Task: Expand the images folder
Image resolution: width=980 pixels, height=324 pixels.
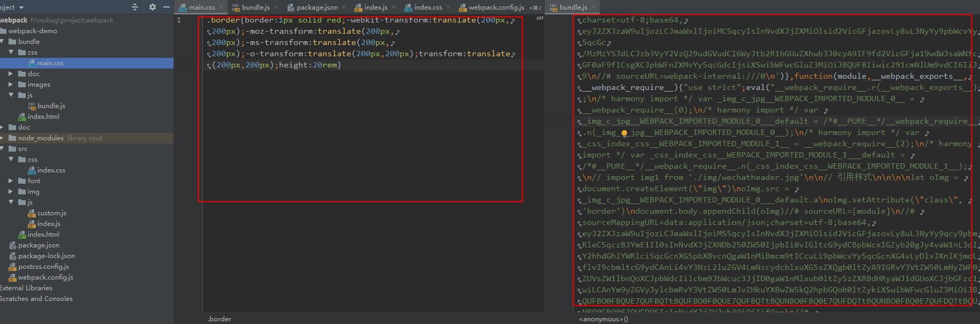Action: click(x=11, y=84)
